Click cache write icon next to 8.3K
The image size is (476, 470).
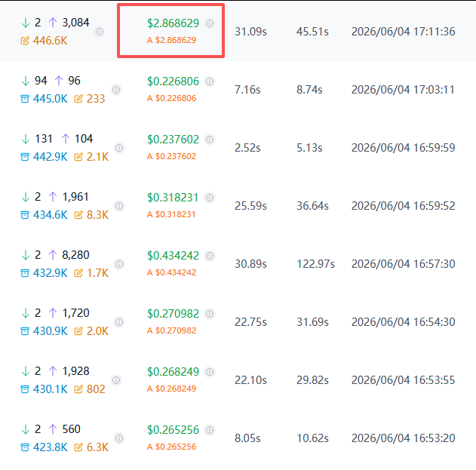(x=78, y=215)
